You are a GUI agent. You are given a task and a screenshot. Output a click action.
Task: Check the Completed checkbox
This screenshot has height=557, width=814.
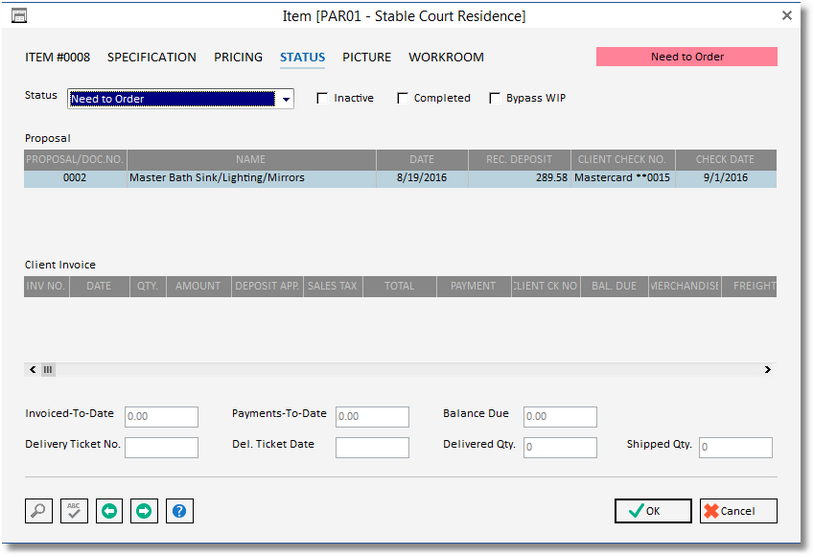402,98
